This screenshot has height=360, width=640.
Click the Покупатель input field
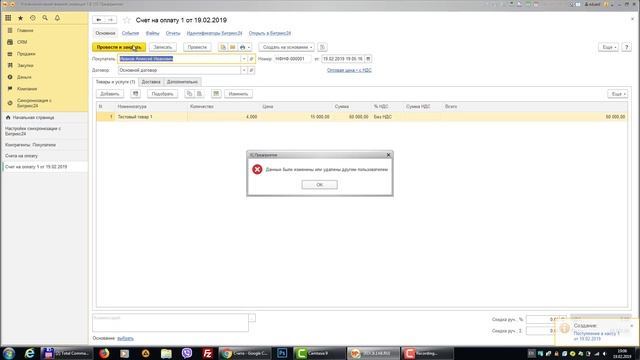coord(179,59)
